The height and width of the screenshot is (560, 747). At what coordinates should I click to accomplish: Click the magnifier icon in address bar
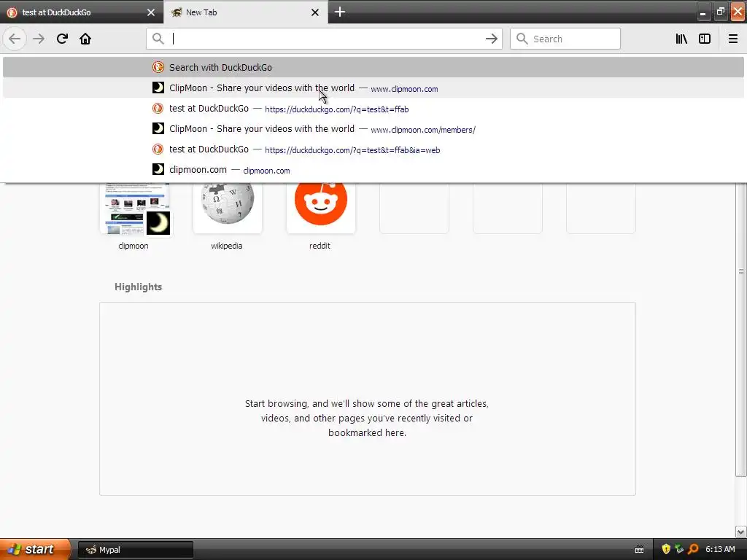pos(158,39)
